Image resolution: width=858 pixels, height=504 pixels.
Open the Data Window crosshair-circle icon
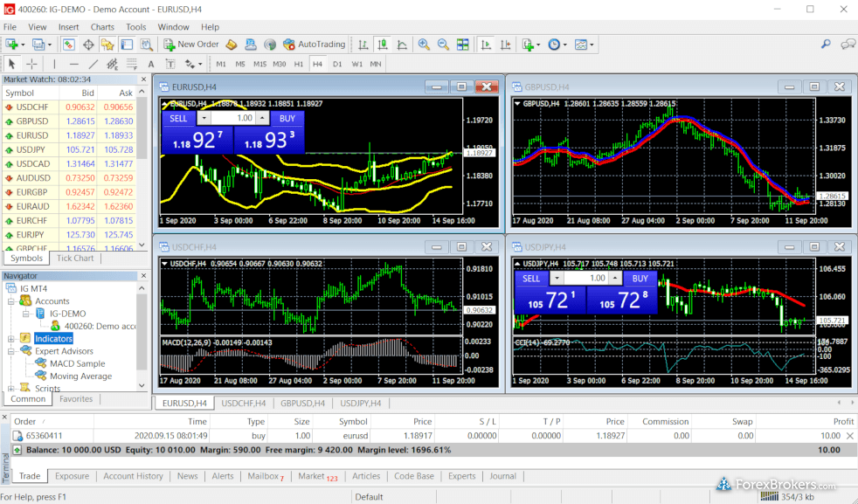(x=88, y=45)
